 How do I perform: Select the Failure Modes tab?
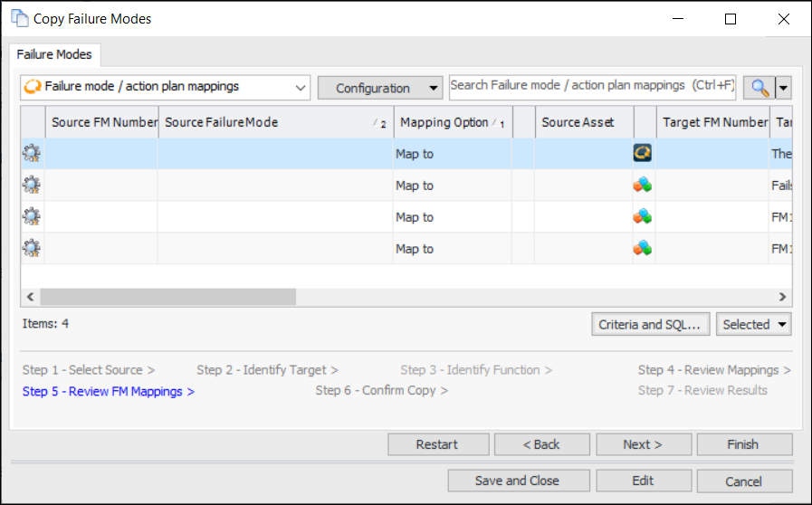(x=55, y=54)
